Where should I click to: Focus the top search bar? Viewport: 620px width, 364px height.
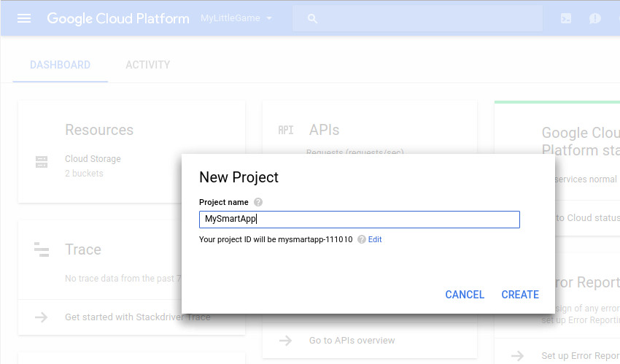tap(417, 18)
